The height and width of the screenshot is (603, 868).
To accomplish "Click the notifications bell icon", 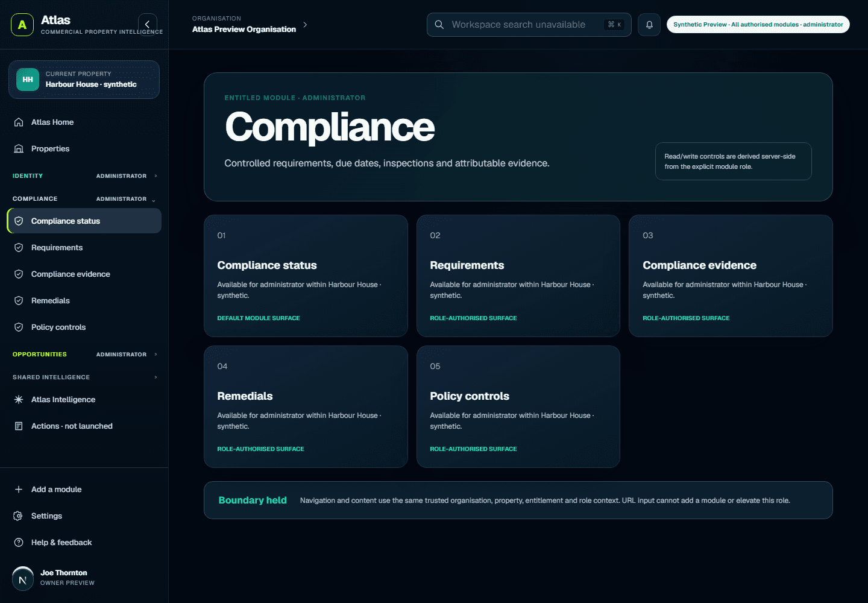I will tap(649, 25).
